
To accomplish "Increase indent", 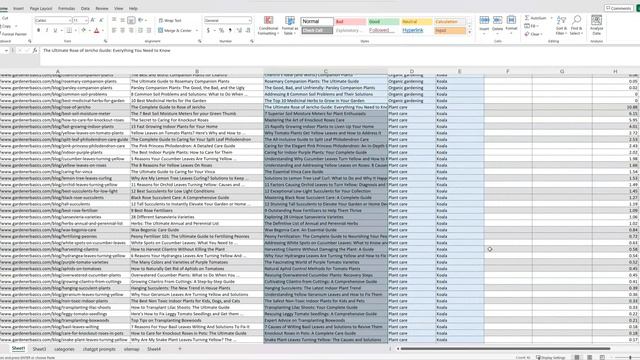I will 149,30.
